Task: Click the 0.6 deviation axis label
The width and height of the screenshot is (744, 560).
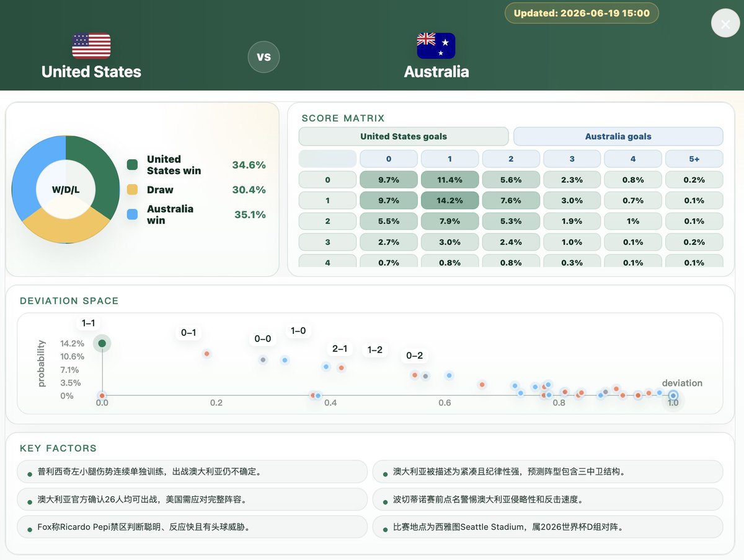Action: point(445,403)
